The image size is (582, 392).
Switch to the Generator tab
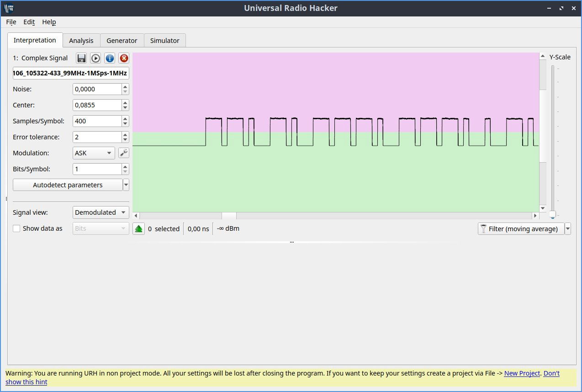tap(122, 41)
